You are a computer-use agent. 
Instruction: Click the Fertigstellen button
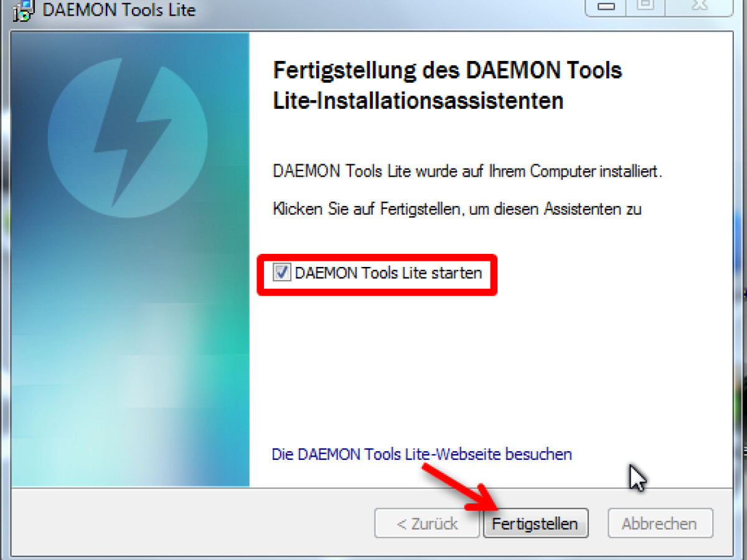point(535,524)
